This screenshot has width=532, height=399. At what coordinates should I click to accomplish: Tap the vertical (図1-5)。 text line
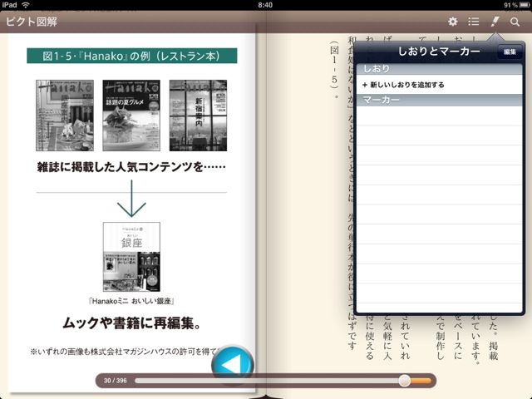click(334, 70)
